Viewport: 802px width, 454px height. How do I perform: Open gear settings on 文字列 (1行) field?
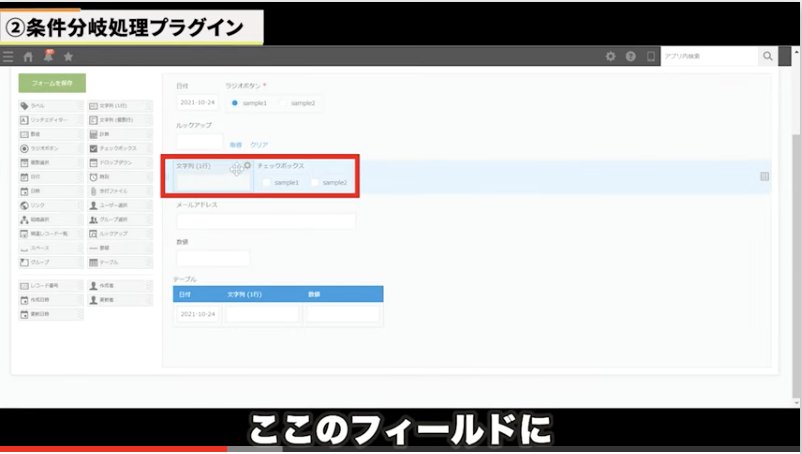click(247, 166)
